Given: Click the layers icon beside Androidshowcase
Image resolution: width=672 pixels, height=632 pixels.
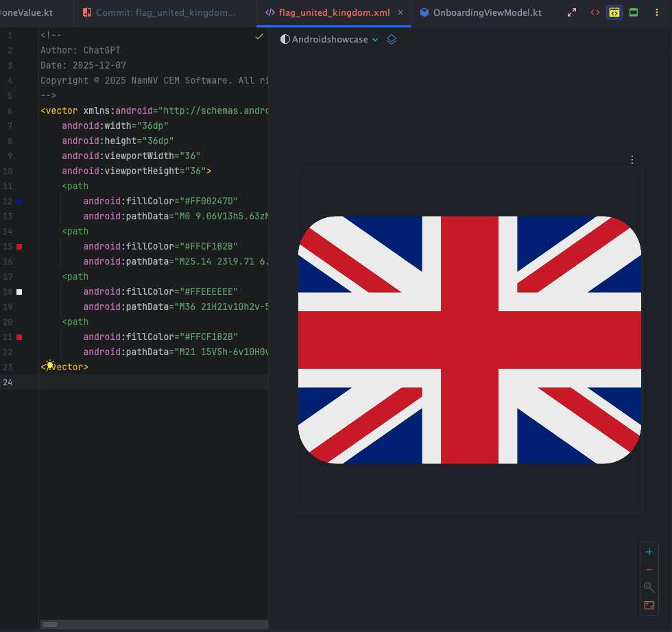Looking at the screenshot, I should tap(391, 39).
